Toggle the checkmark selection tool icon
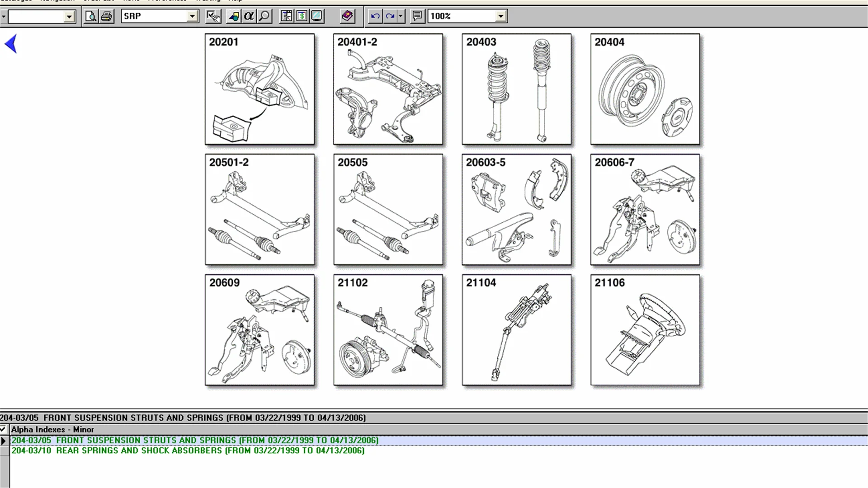This screenshot has width=868, height=488. [213, 16]
